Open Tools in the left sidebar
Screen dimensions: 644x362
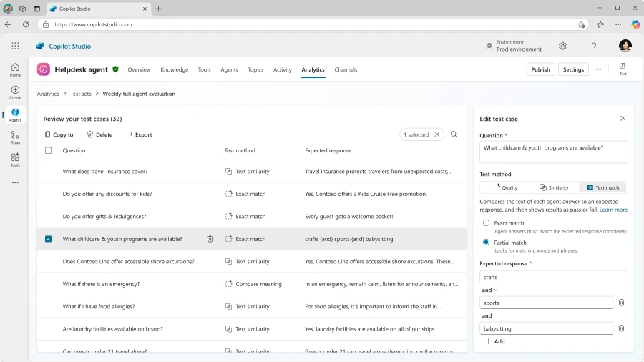[15, 159]
